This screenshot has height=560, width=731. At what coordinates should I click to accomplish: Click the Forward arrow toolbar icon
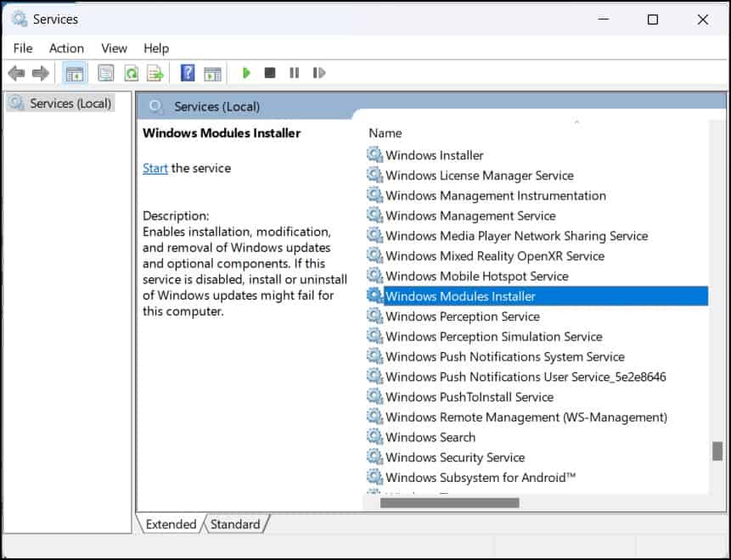(x=41, y=73)
